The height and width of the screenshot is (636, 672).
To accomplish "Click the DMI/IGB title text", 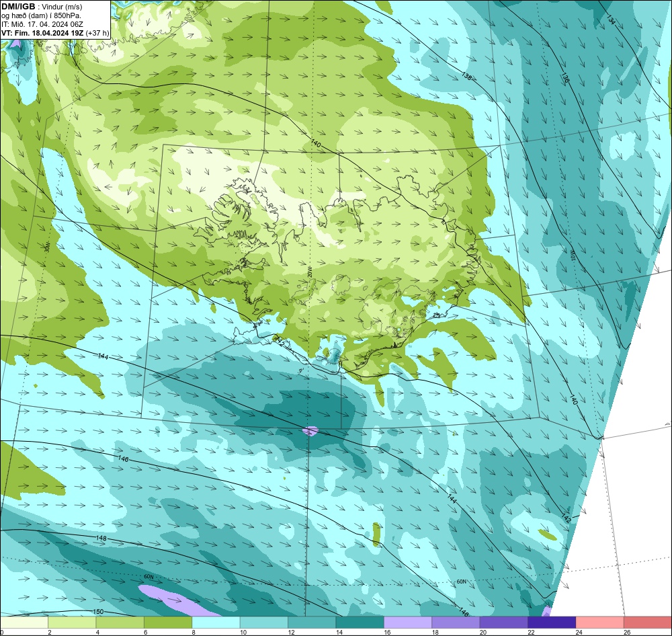I will pos(18,7).
